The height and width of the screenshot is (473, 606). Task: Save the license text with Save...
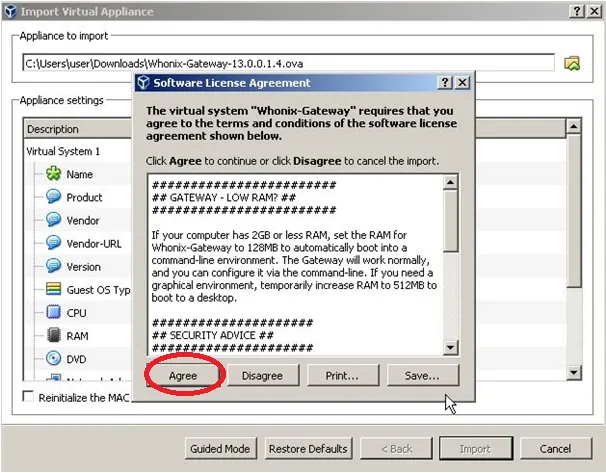pos(422,376)
